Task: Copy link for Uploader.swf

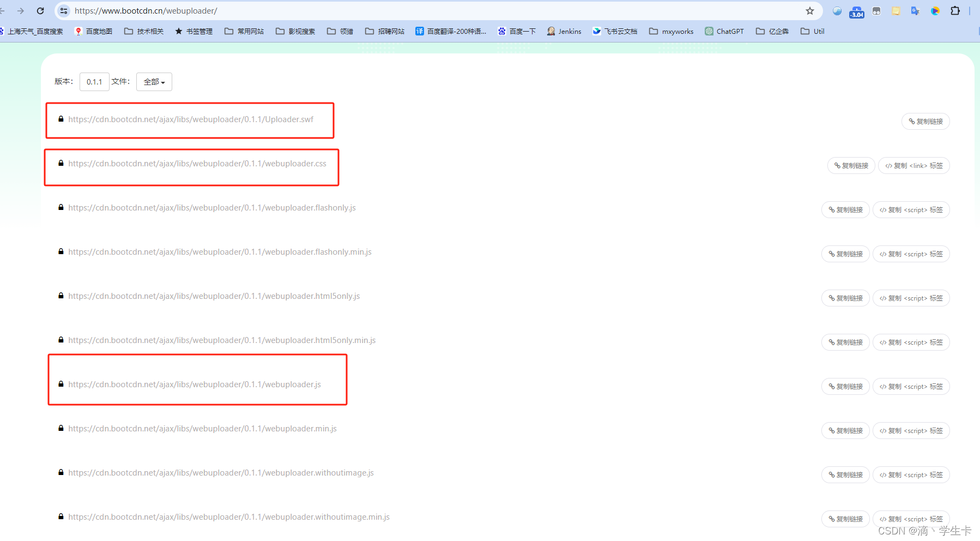Action: tap(925, 122)
